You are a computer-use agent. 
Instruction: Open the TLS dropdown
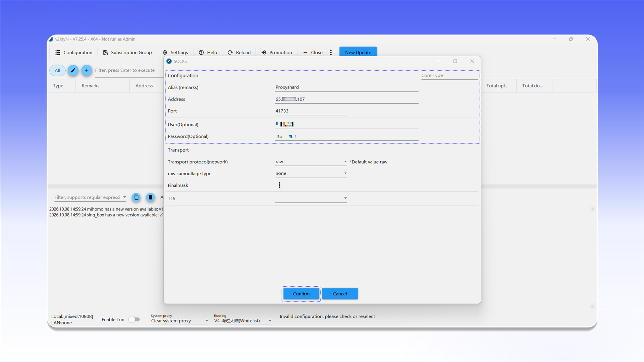click(311, 198)
